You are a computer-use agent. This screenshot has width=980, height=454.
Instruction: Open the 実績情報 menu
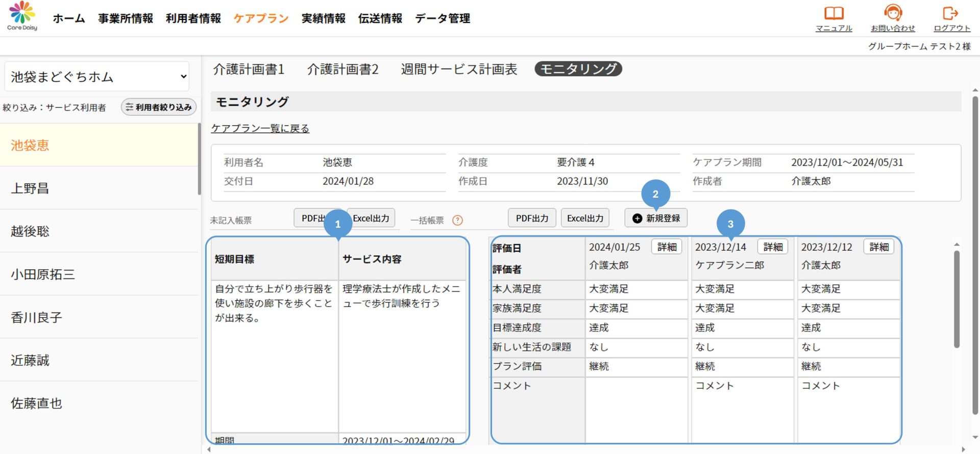323,18
